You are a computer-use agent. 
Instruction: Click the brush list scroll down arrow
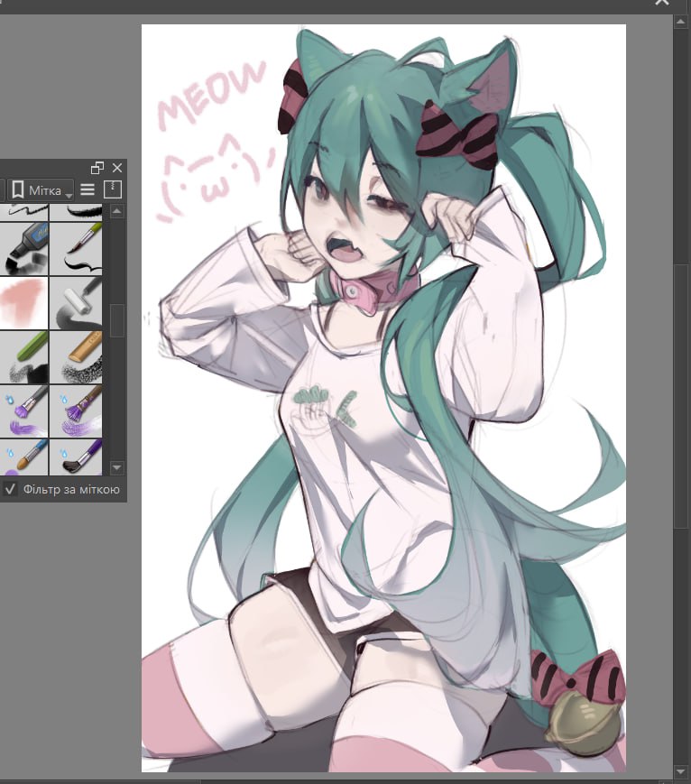(x=116, y=468)
